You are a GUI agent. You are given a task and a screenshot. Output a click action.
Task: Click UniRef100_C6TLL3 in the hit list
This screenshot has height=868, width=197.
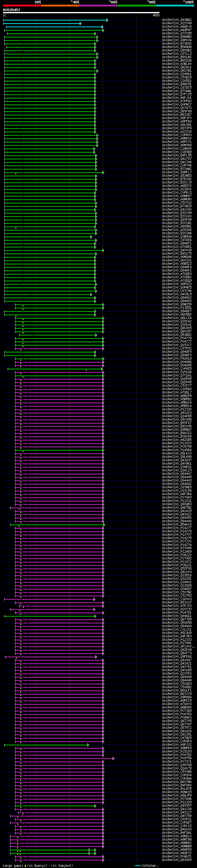click(177, 54)
